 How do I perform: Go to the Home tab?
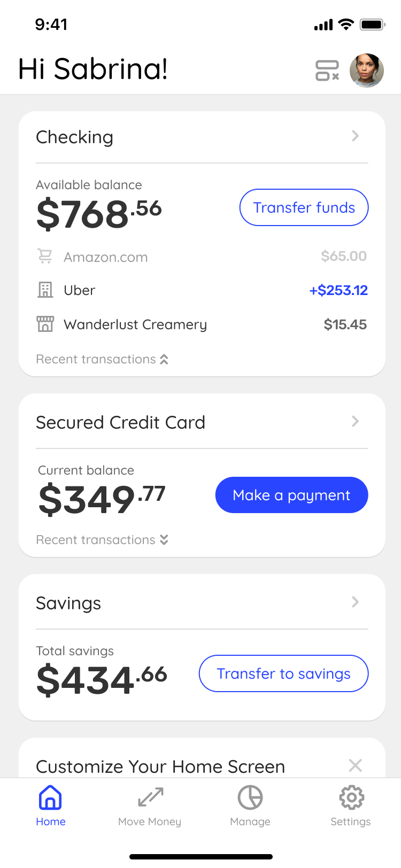[x=51, y=805]
